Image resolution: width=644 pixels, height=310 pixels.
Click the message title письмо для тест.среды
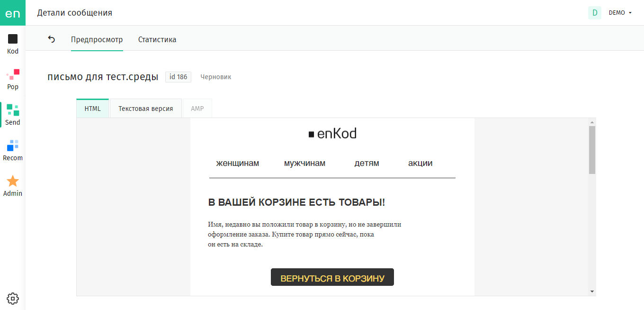point(103,77)
